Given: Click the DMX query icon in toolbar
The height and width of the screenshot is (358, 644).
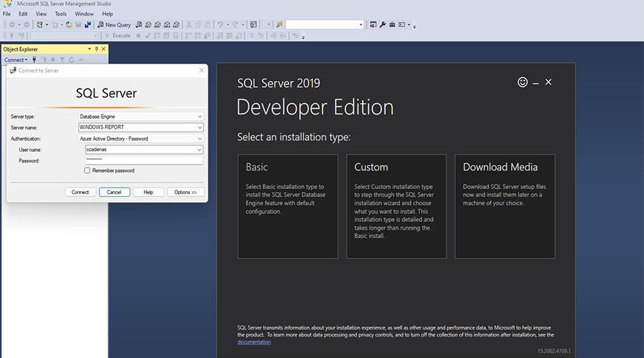Looking at the screenshot, I should (x=157, y=24).
